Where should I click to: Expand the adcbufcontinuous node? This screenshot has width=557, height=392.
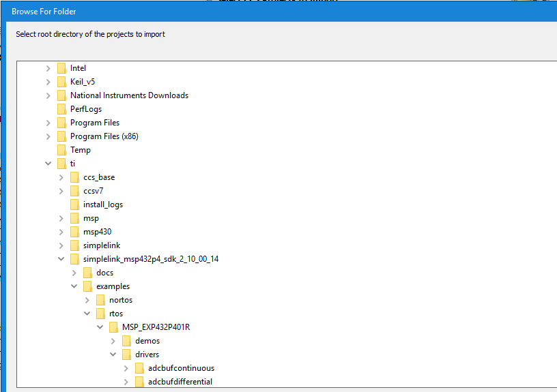(126, 369)
